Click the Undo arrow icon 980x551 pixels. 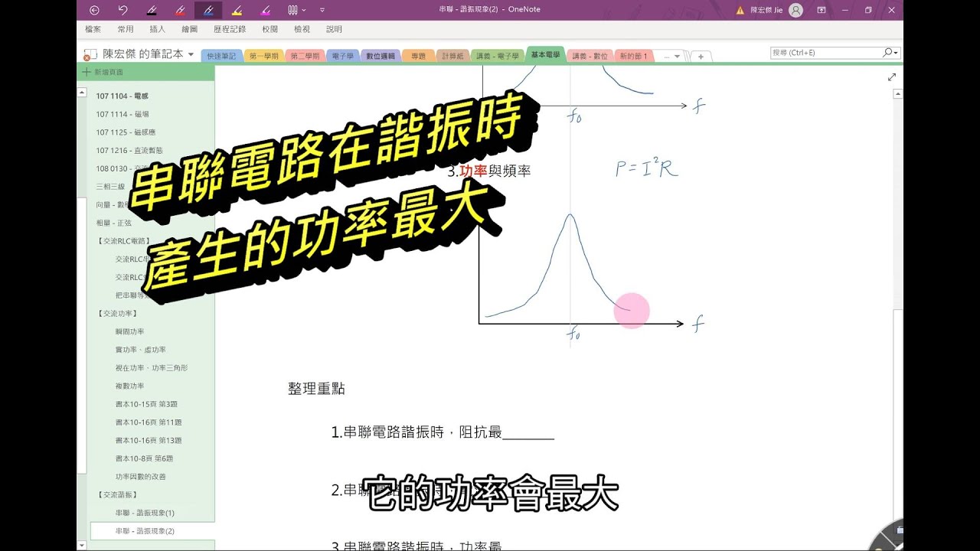point(123,10)
